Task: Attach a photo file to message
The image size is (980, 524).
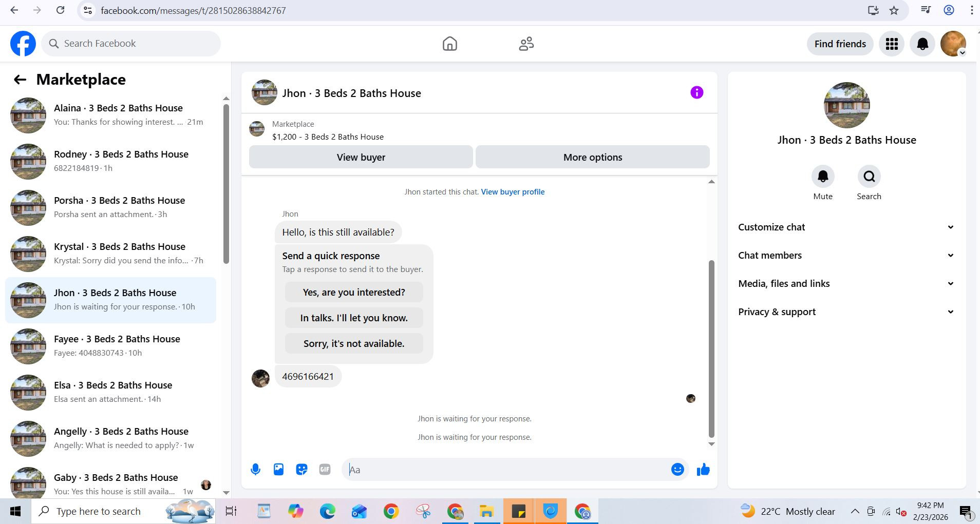Action: 278,469
